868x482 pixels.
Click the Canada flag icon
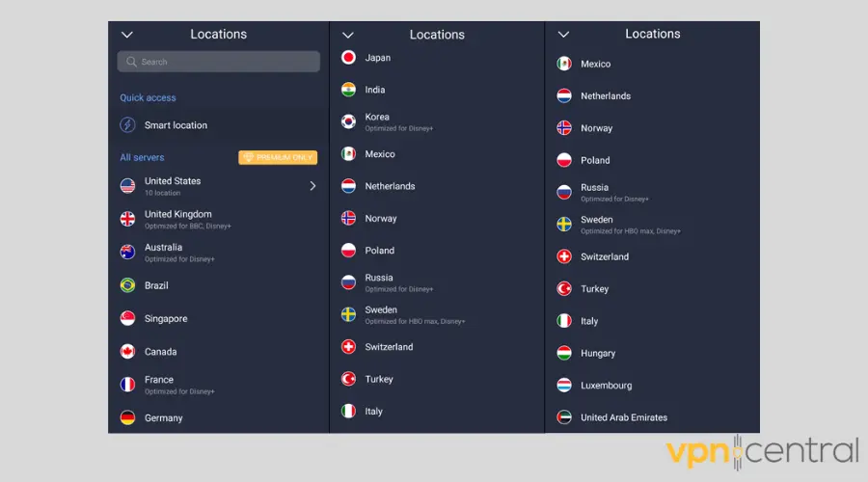[128, 352]
